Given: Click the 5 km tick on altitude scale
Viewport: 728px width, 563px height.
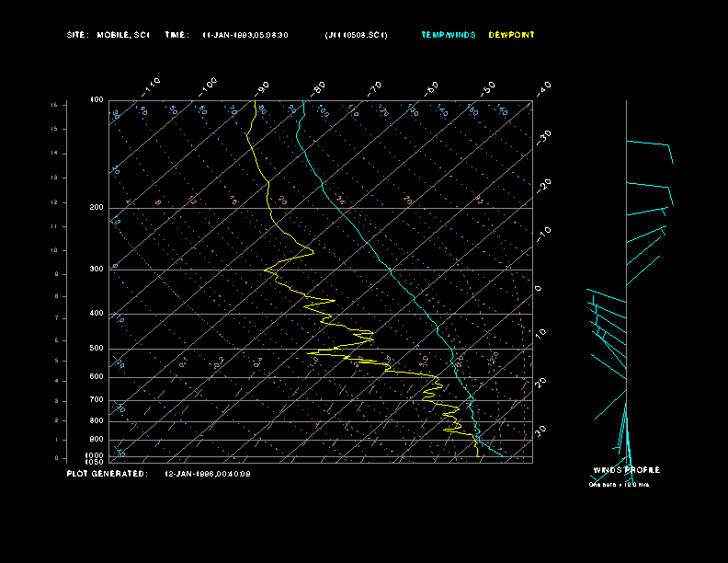Looking at the screenshot, I should pos(56,361).
